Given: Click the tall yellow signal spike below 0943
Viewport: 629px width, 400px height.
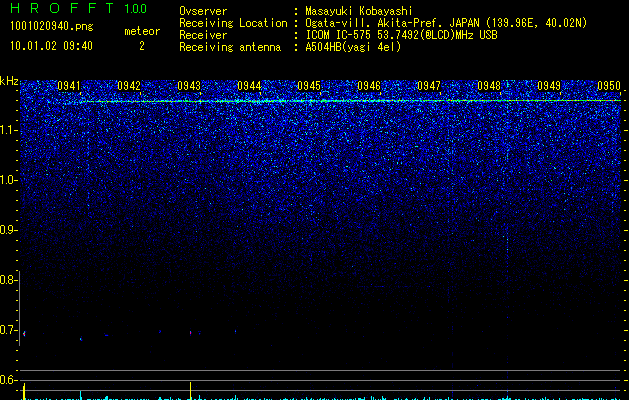Looking at the screenshot, I should 191,391.
